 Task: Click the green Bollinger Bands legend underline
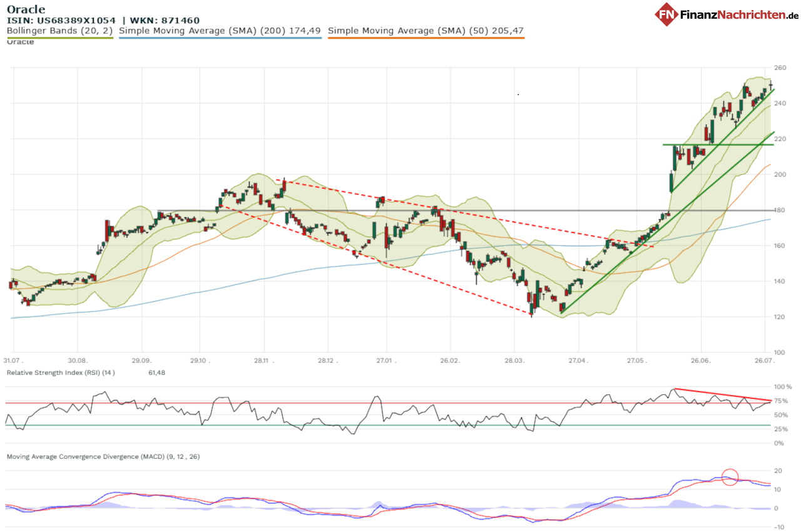tap(60, 38)
